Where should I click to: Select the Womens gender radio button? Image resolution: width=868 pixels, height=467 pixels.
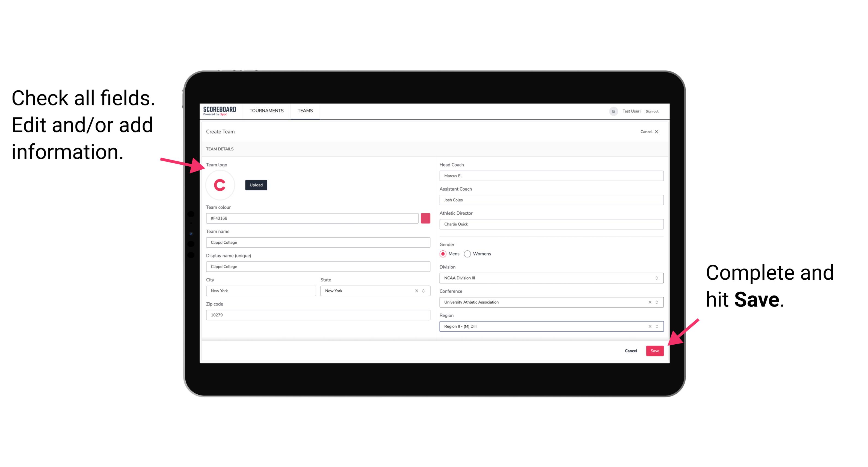click(x=469, y=254)
